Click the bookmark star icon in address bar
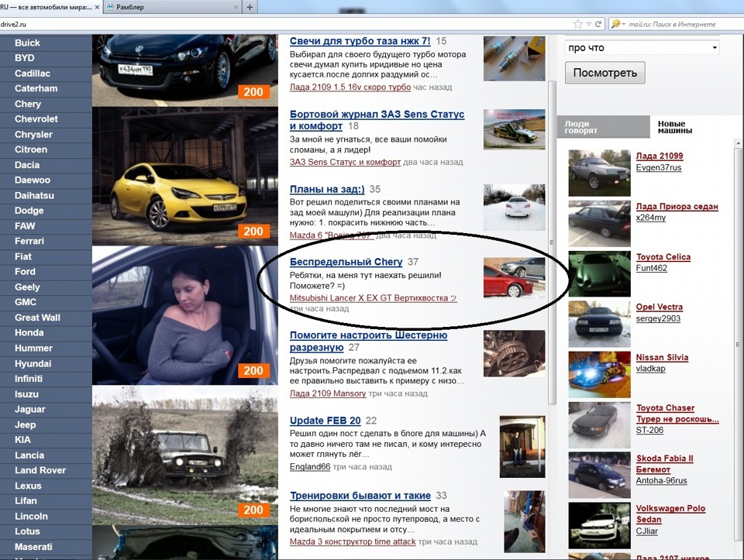 click(x=577, y=24)
